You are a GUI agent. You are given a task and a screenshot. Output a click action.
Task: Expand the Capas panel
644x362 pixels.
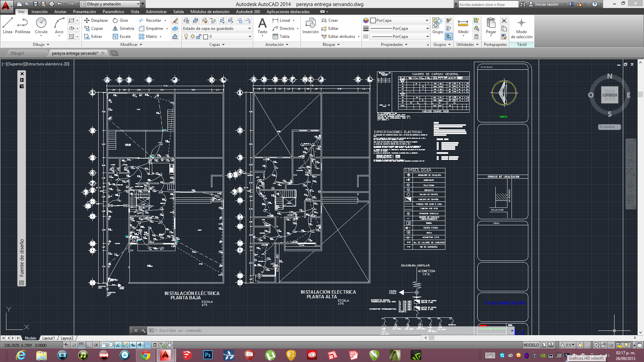click(217, 45)
